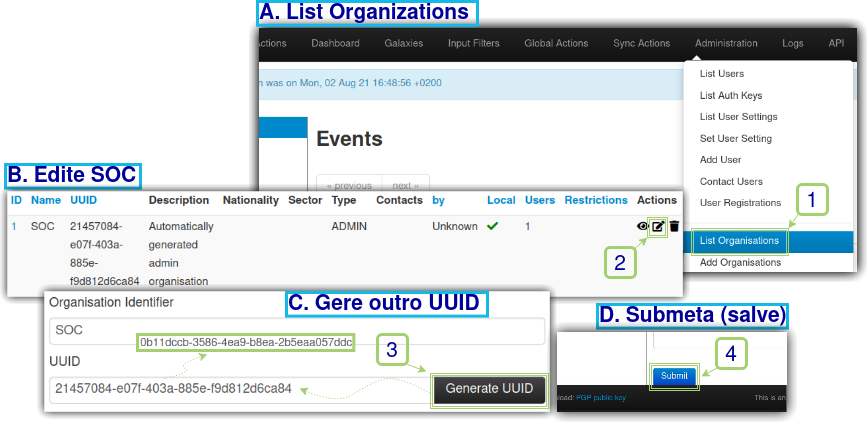Open the Administration menu

pos(726,44)
